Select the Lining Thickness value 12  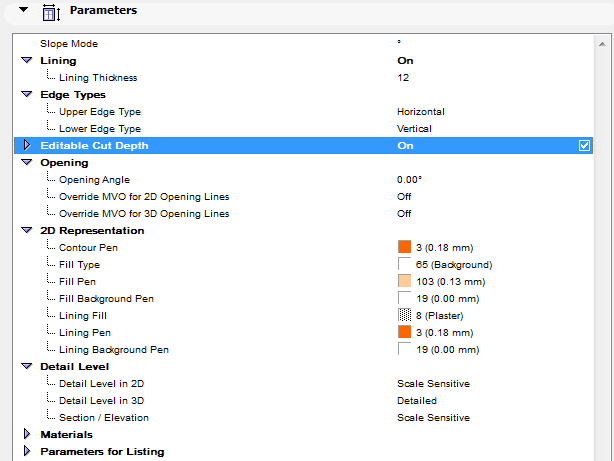pyautogui.click(x=403, y=78)
